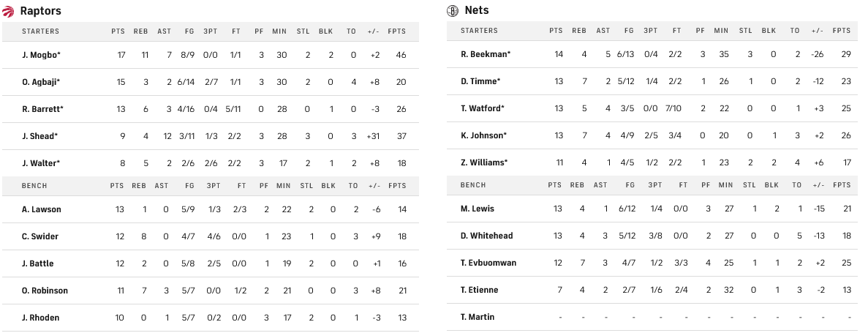Click the Raptors team name heading

[x=41, y=11]
